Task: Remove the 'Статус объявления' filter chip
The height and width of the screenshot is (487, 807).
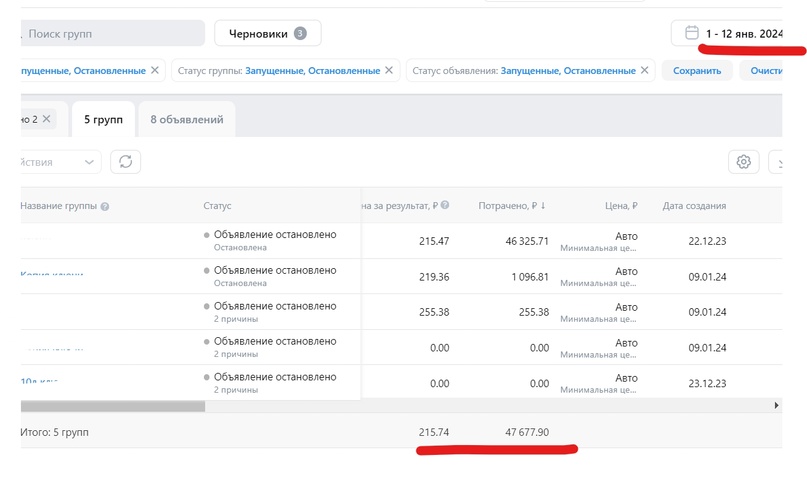Action: pos(644,71)
